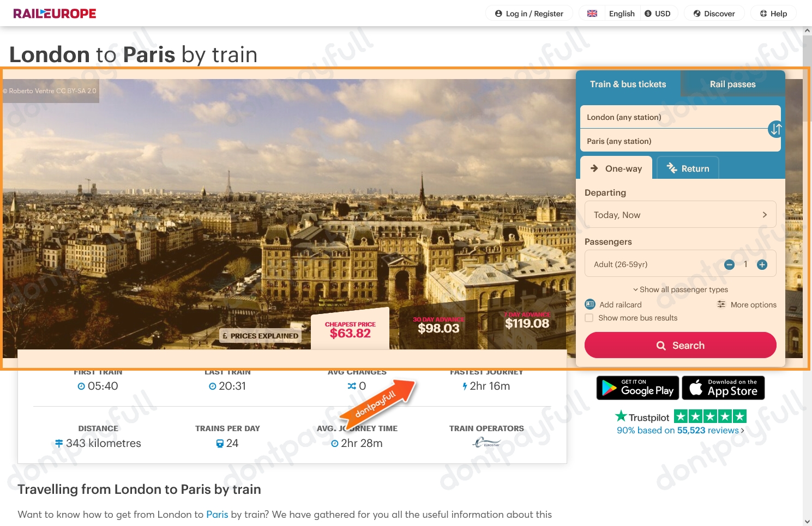812x526 pixels.
Task: Click the Rail Europe logo
Action: pos(55,14)
